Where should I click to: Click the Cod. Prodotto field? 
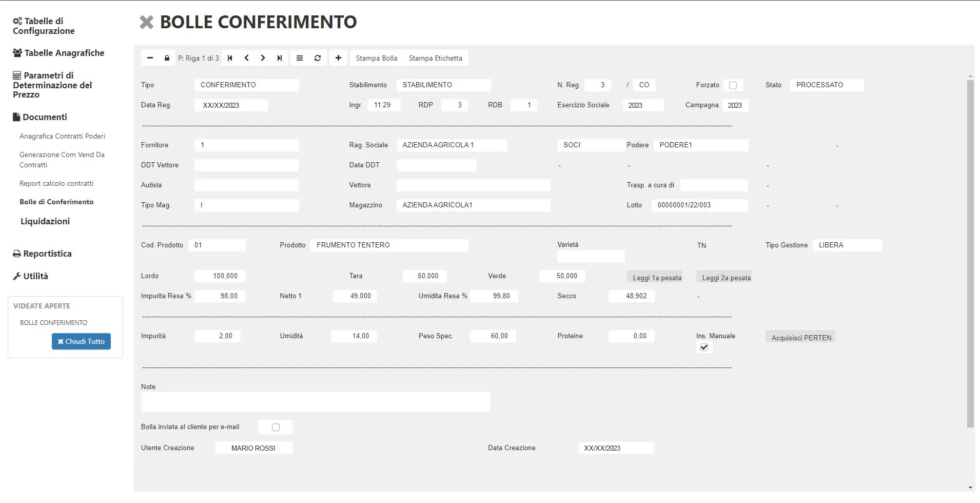tap(217, 245)
